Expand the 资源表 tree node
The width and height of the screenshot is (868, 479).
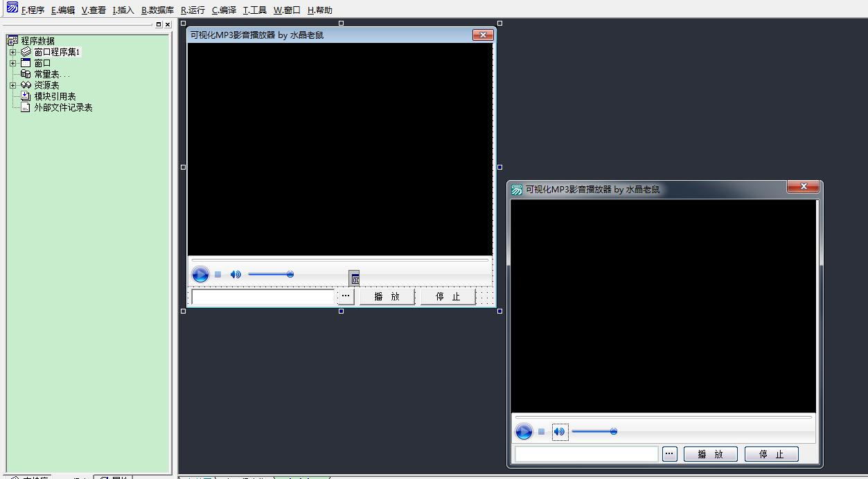pyautogui.click(x=12, y=85)
